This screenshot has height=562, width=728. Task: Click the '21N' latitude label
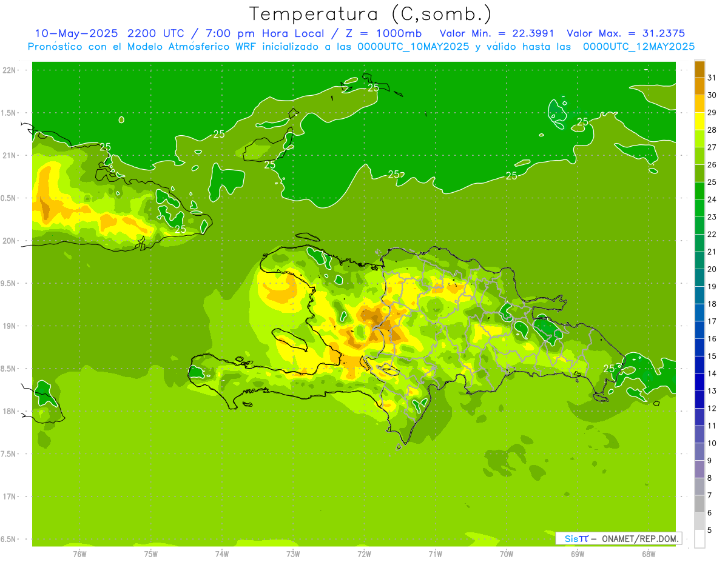pos(10,156)
